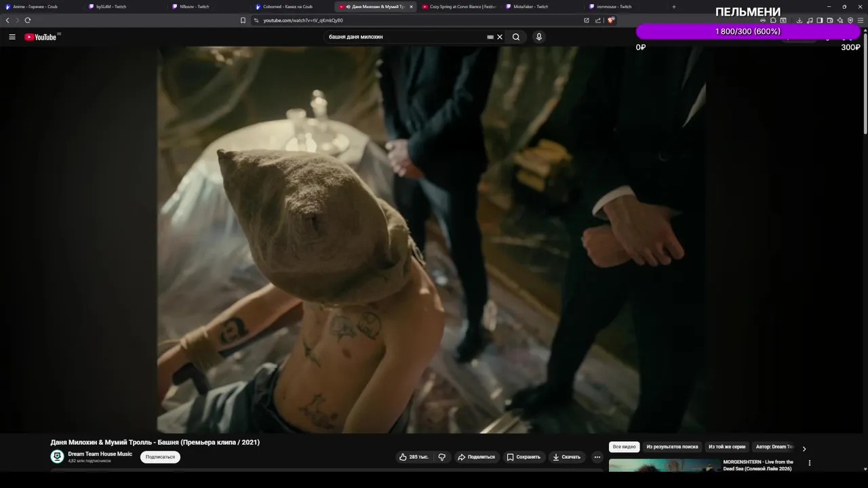The image size is (868, 488).
Task: Switch to the bySL4M - Twitch tab
Action: click(125, 7)
